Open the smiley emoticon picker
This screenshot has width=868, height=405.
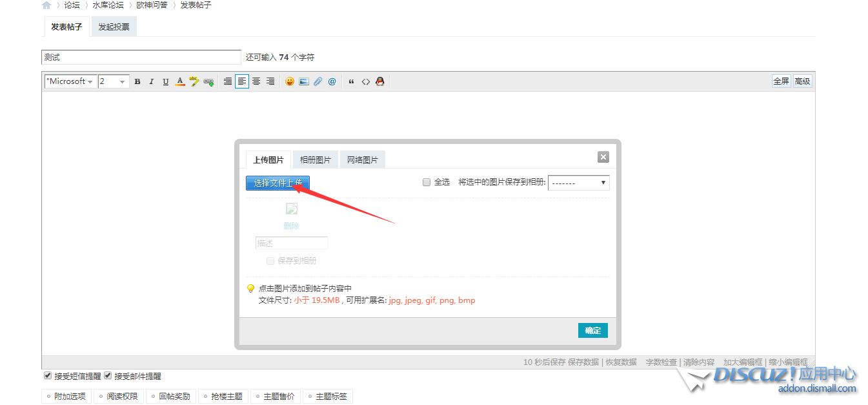(x=290, y=81)
